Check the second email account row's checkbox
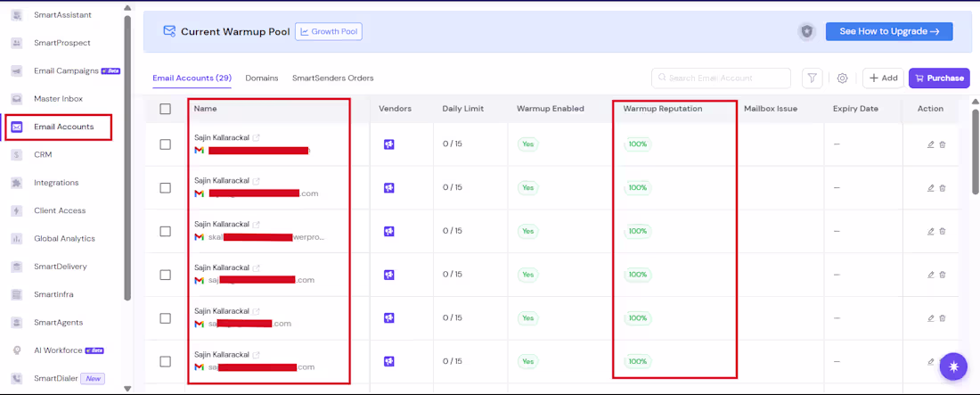The height and width of the screenshot is (395, 980). 165,188
